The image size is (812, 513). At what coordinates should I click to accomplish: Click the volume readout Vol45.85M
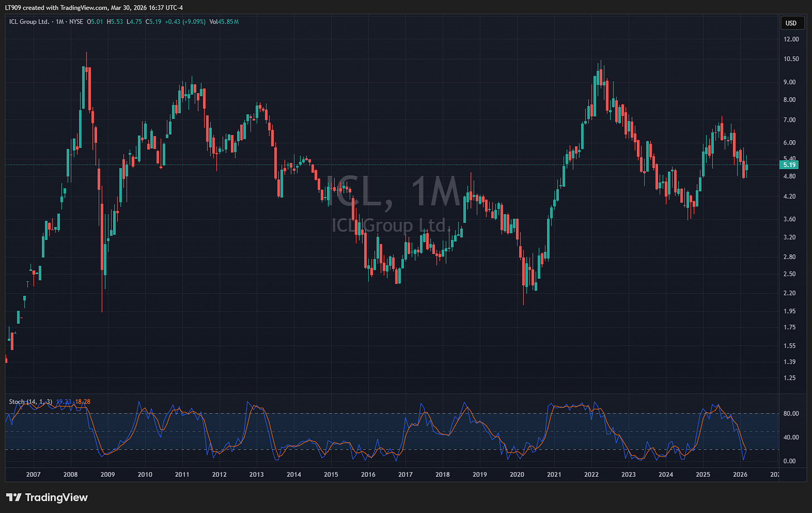224,22
